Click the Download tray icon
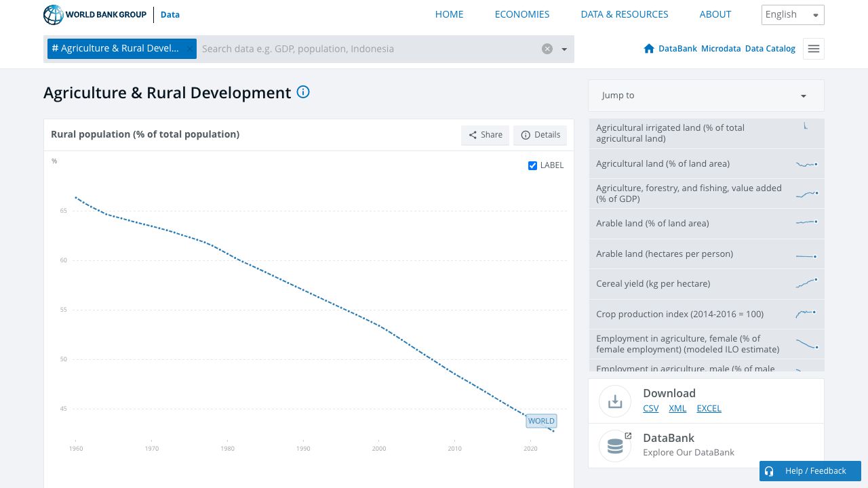This screenshot has width=868, height=488. click(x=615, y=401)
